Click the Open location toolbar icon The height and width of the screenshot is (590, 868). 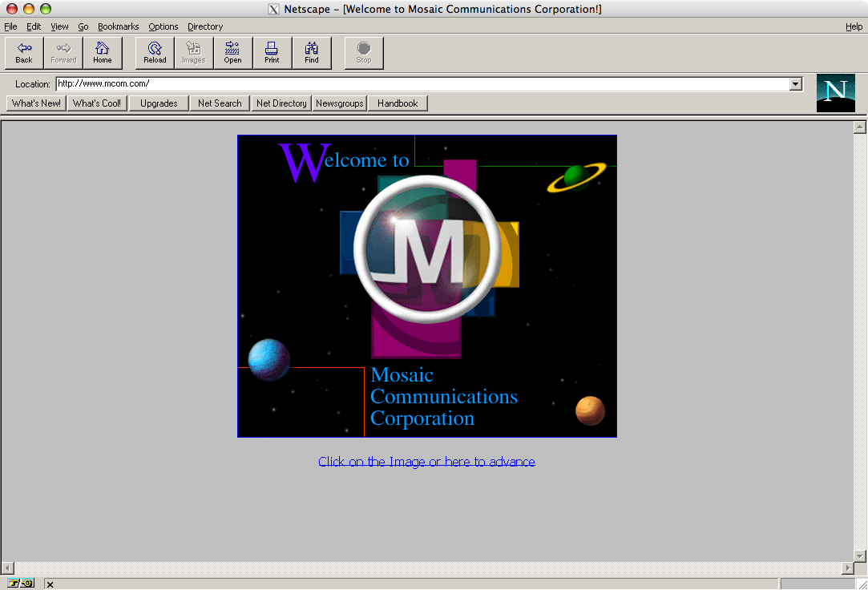tap(233, 53)
